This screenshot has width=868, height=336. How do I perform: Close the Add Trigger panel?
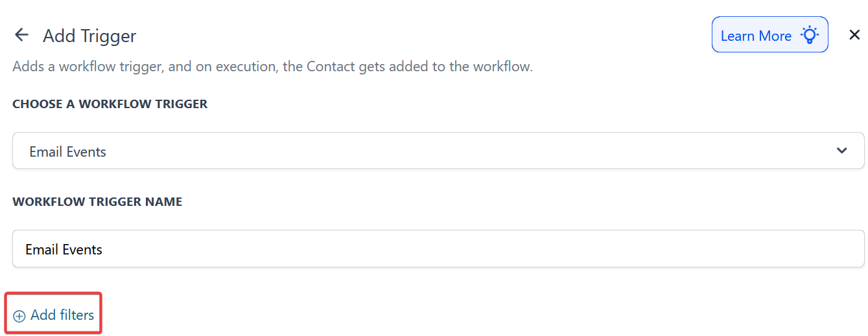pyautogui.click(x=854, y=35)
